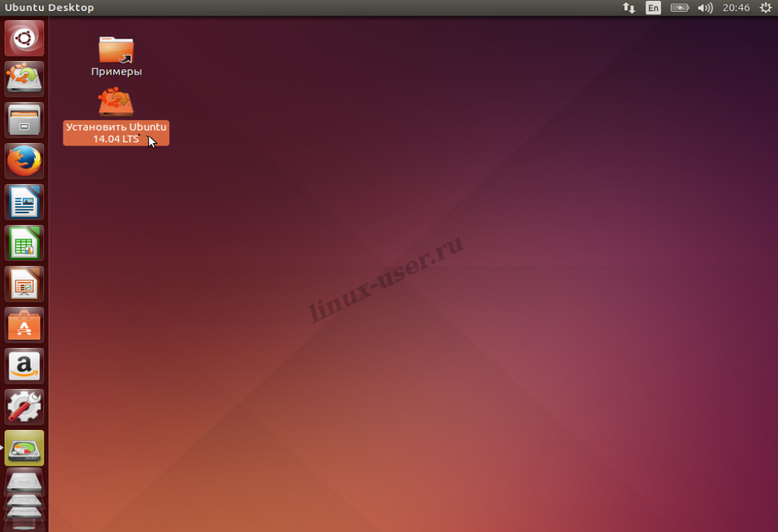
Task: Open the En keyboard layout indicator
Action: [x=653, y=7]
